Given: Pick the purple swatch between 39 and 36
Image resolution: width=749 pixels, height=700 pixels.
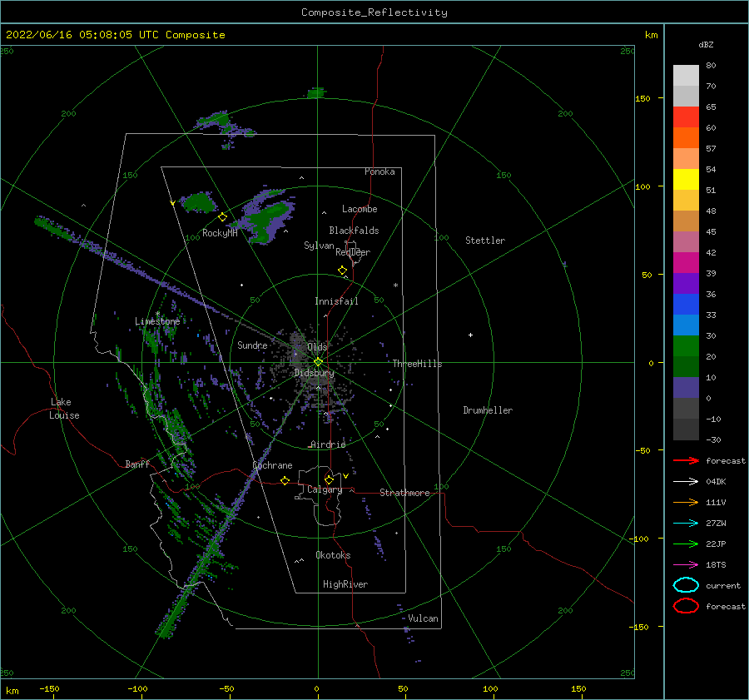Looking at the screenshot, I should click(x=686, y=283).
